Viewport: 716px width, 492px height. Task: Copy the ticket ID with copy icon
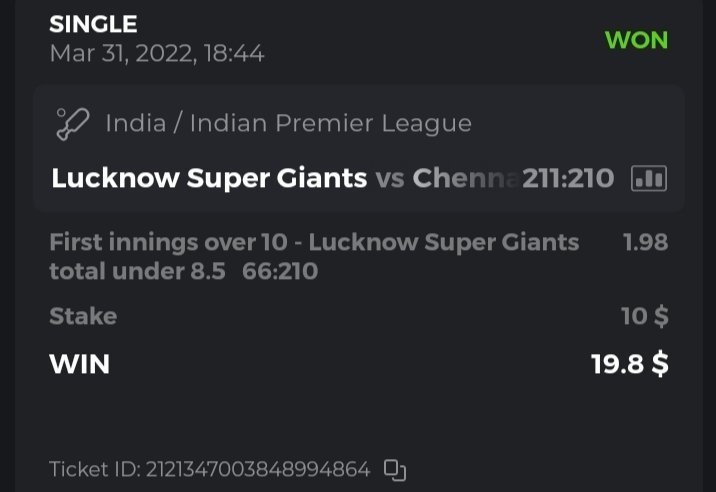pyautogui.click(x=395, y=469)
